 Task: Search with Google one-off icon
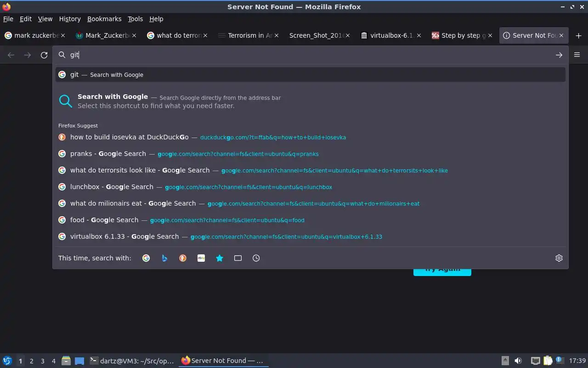click(x=146, y=258)
